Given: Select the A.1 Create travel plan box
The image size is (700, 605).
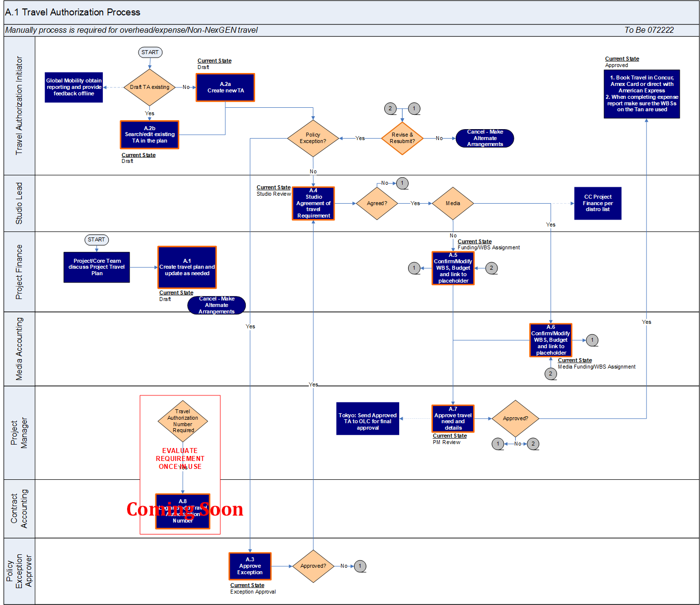Looking at the screenshot, I should [x=187, y=267].
